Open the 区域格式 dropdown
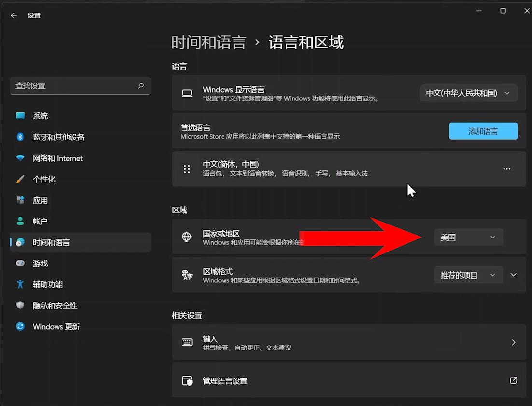Viewport: 532px width, 406px height. tap(468, 275)
